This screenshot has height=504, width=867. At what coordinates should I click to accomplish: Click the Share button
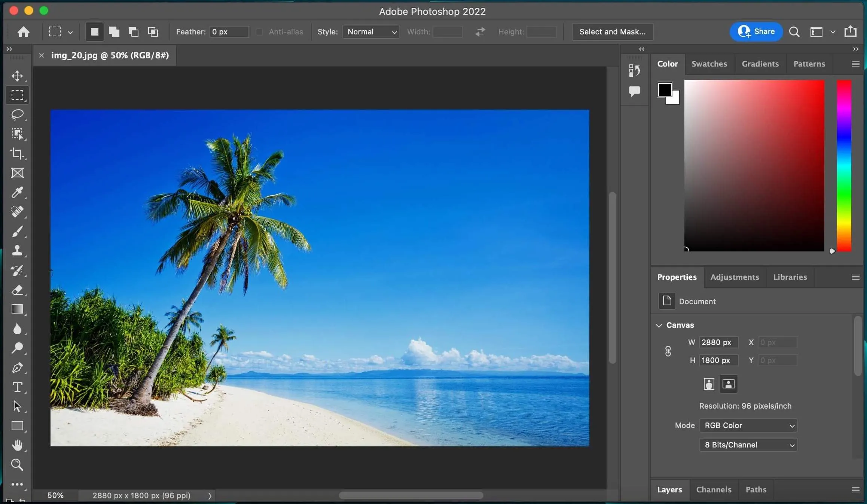(x=756, y=31)
